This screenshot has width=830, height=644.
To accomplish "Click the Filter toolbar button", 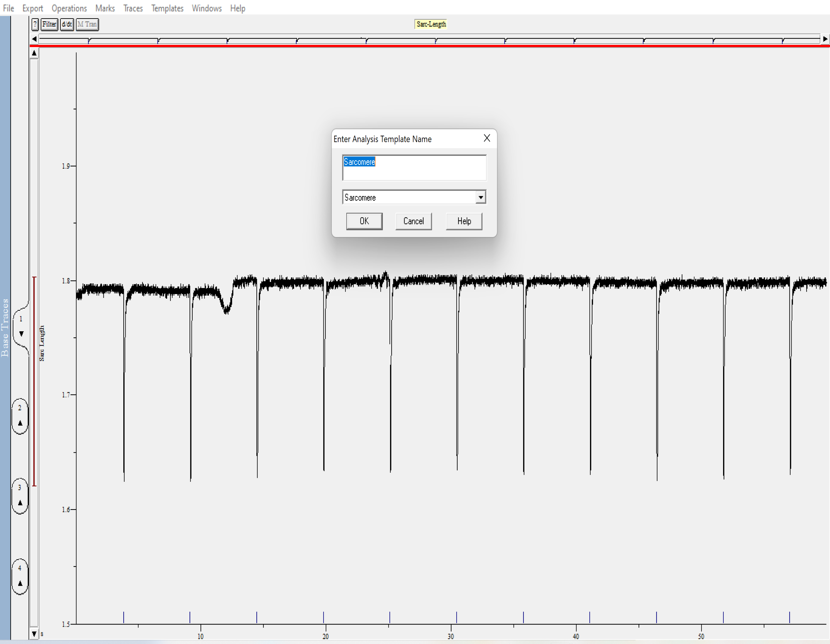I will point(49,24).
